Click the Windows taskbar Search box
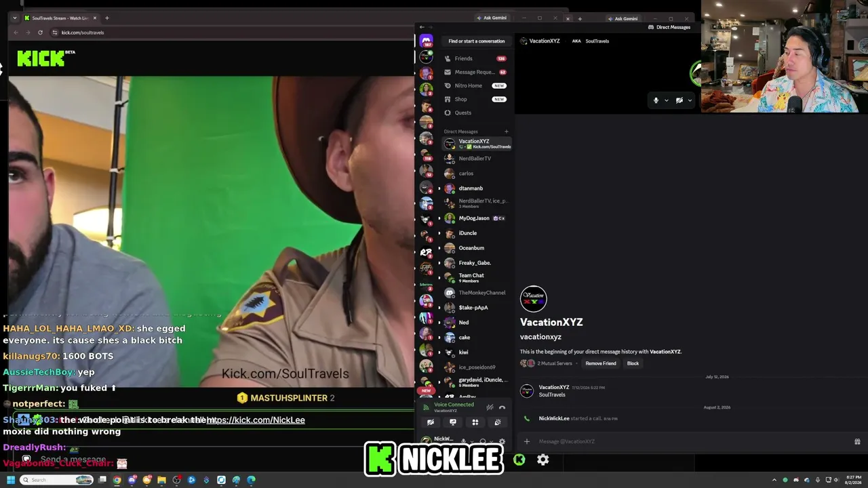868x488 pixels. (56, 480)
